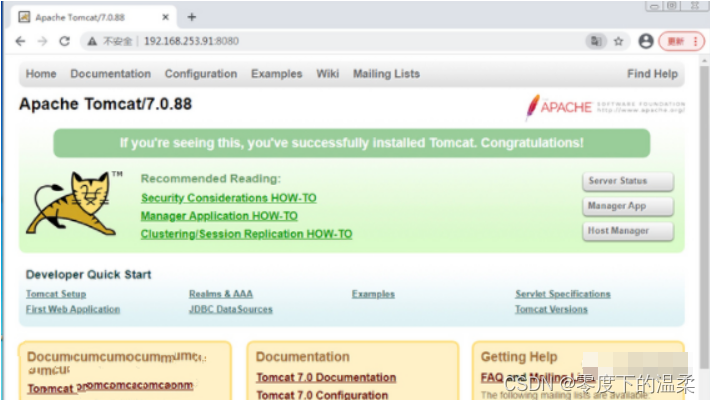Click the browser forward arrow

[42, 41]
